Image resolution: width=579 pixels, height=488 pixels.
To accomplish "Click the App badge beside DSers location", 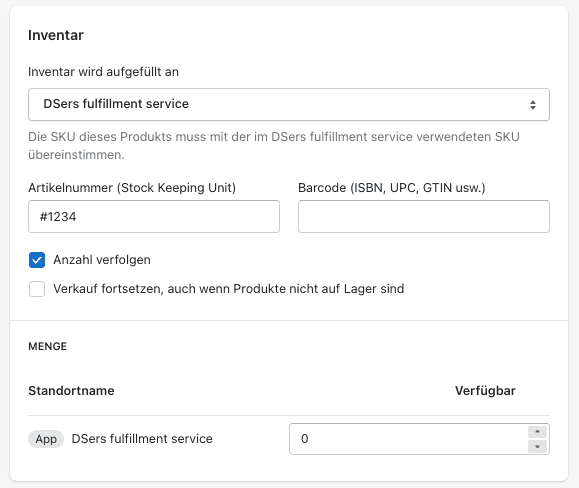I will pyautogui.click(x=46, y=439).
